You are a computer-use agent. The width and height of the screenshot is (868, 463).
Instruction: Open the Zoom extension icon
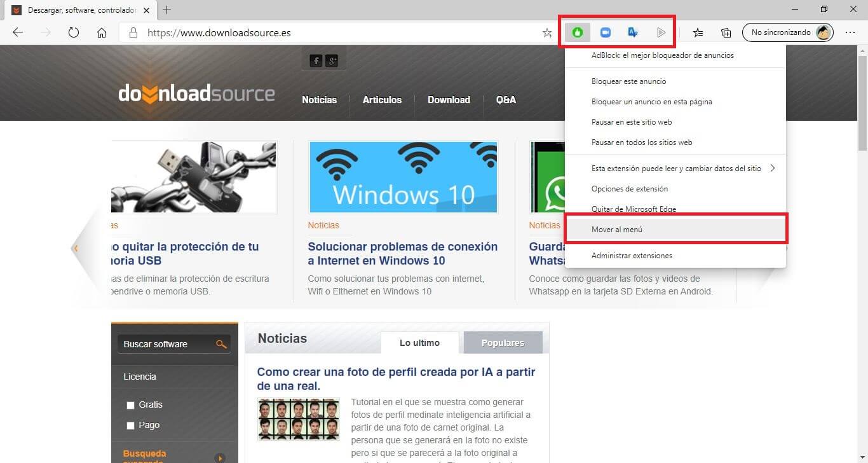[x=606, y=32]
